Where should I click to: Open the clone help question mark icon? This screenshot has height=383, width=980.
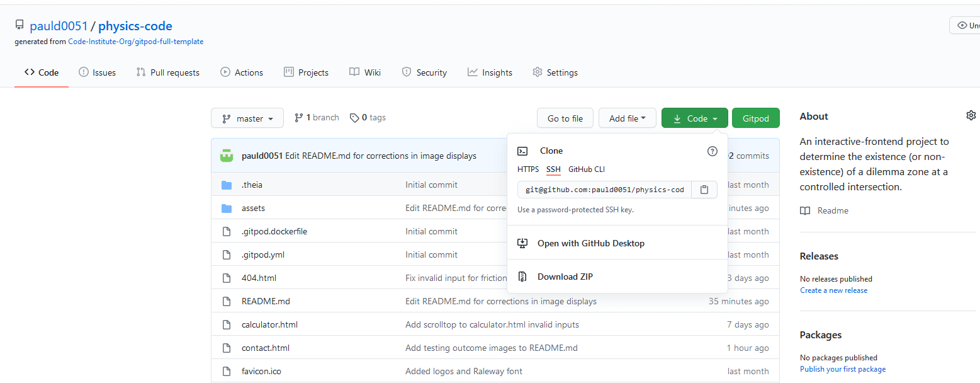712,151
